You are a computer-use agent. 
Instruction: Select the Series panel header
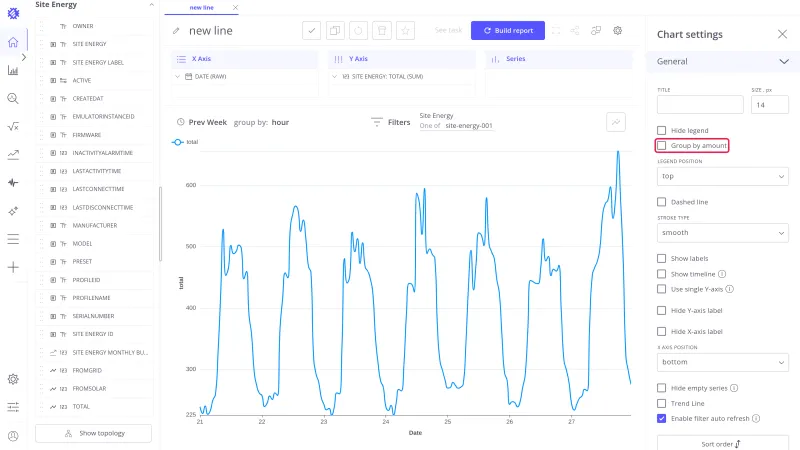(x=559, y=59)
